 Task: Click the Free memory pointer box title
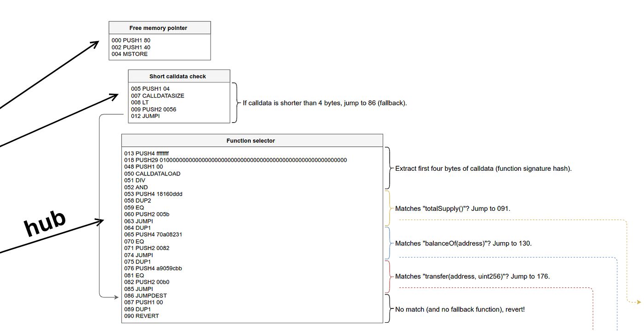(x=159, y=28)
